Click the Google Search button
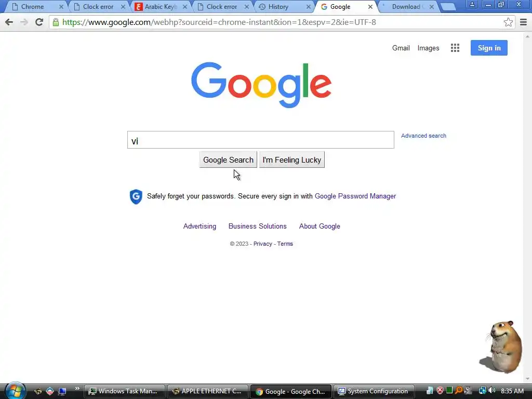The width and height of the screenshot is (532, 399). (228, 160)
